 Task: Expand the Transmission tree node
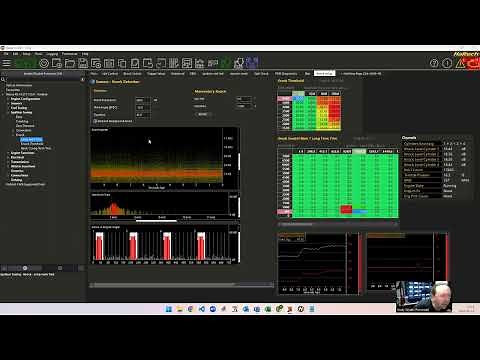8,162
